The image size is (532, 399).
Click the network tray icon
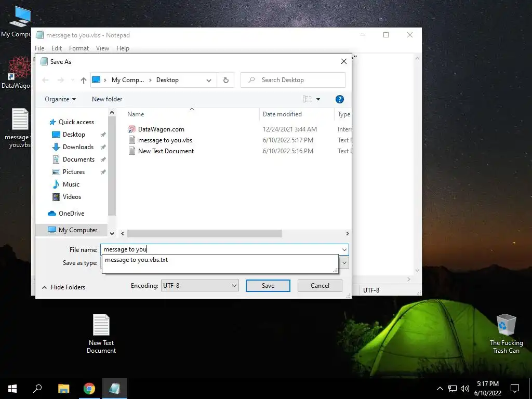453,389
